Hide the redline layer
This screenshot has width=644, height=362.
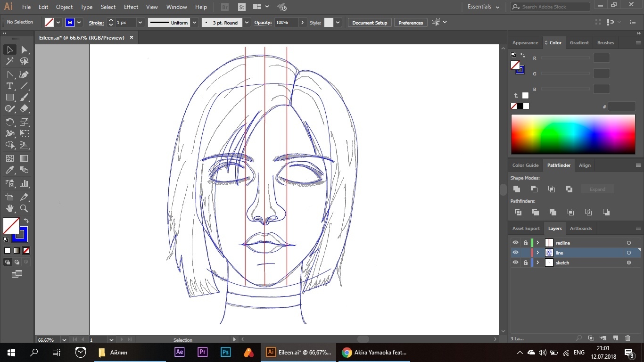[x=515, y=243]
